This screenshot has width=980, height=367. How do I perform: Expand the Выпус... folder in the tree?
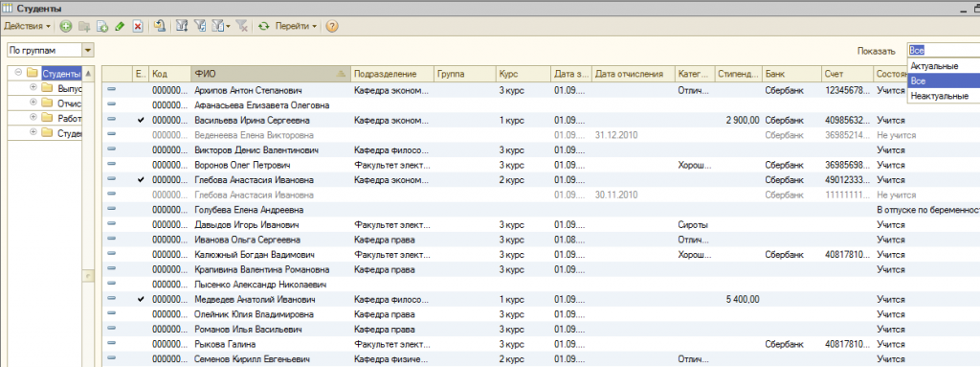33,87
